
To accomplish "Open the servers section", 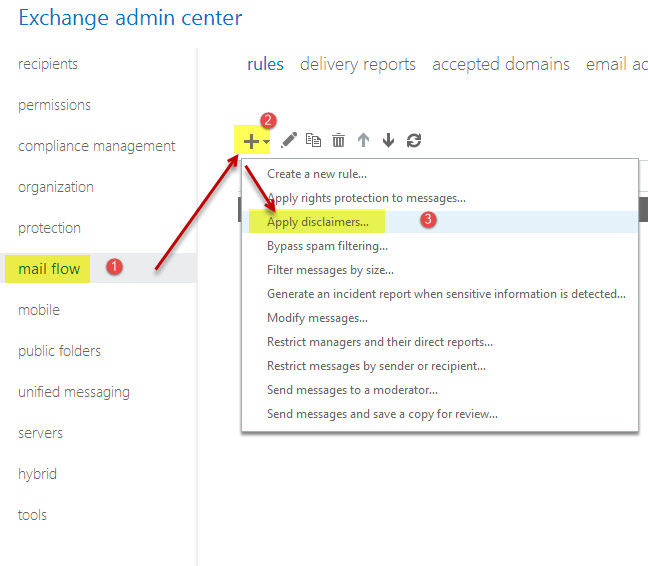I will tap(40, 433).
